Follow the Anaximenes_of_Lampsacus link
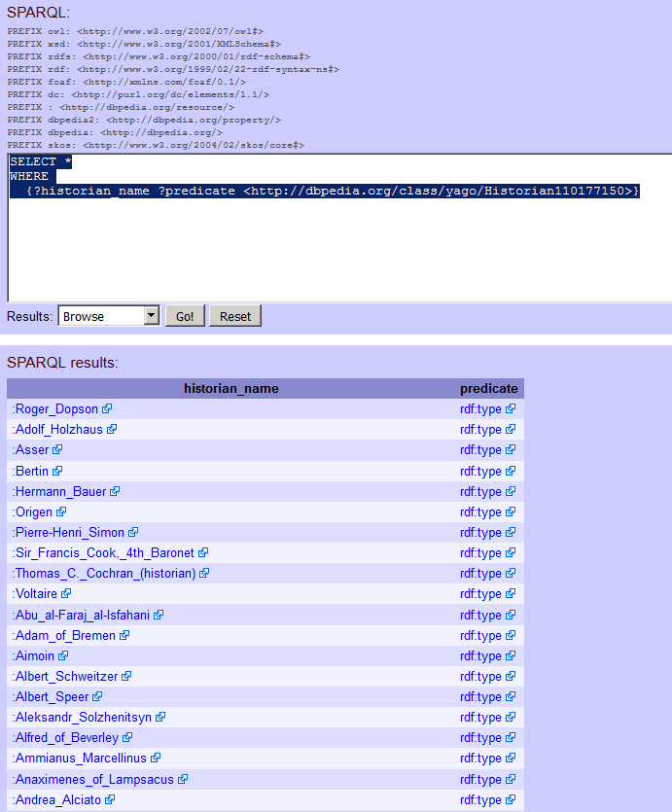Image resolution: width=672 pixels, height=812 pixels. [93, 780]
